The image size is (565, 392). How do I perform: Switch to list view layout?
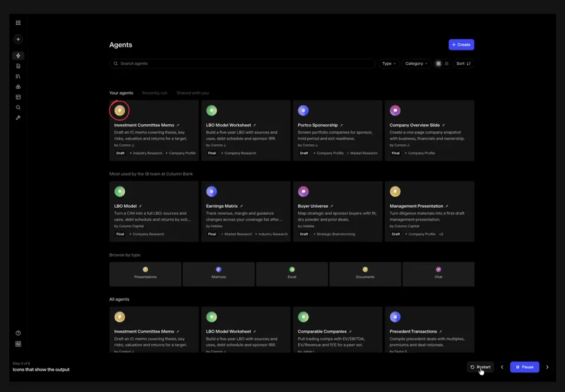coord(447,64)
